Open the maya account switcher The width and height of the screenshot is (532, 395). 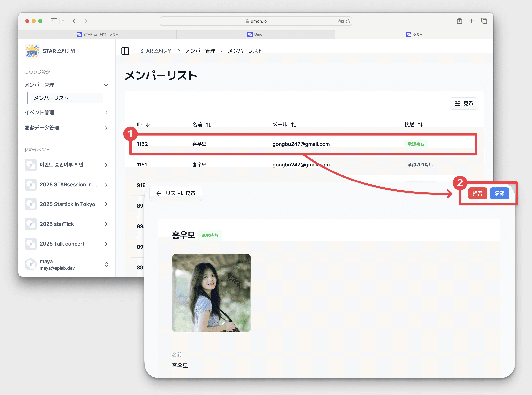pos(106,264)
